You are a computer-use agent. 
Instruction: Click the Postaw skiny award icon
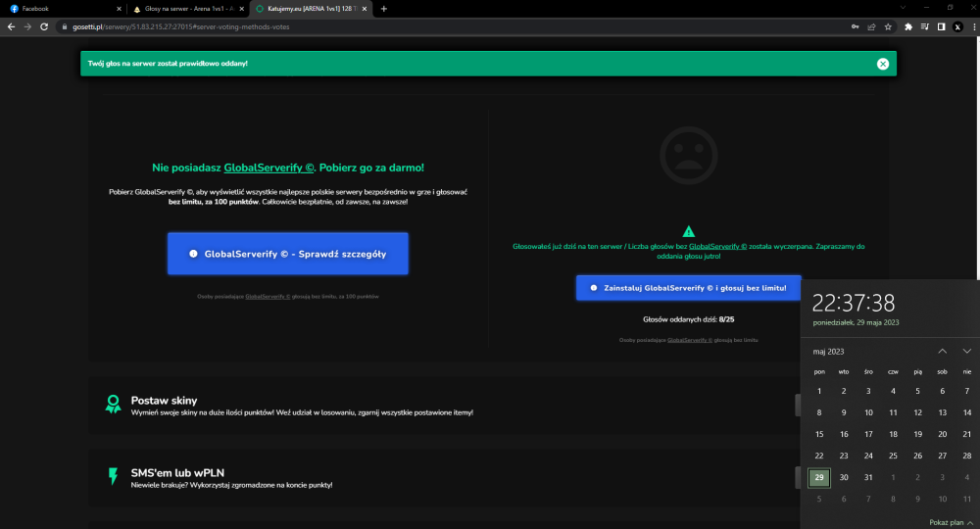point(113,404)
